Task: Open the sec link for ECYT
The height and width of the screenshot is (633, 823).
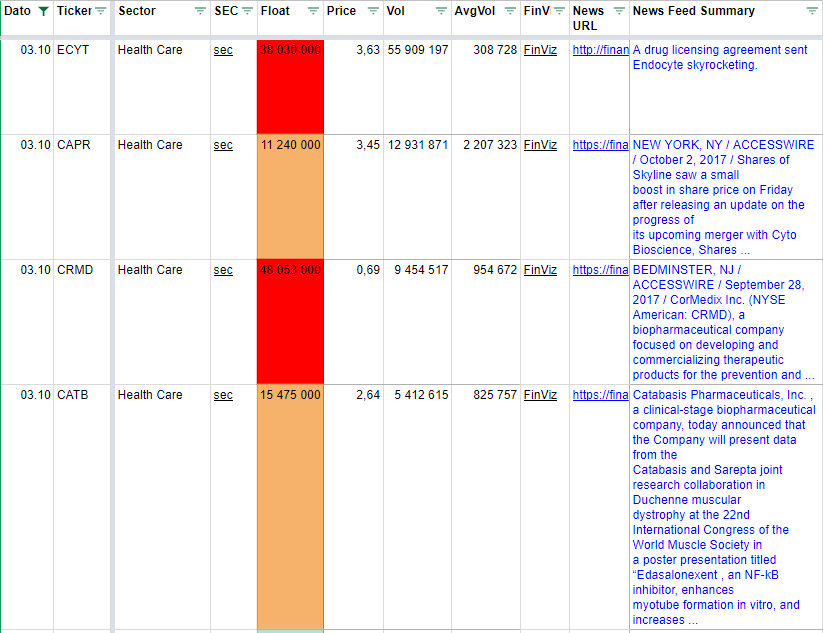Action: 223,50
